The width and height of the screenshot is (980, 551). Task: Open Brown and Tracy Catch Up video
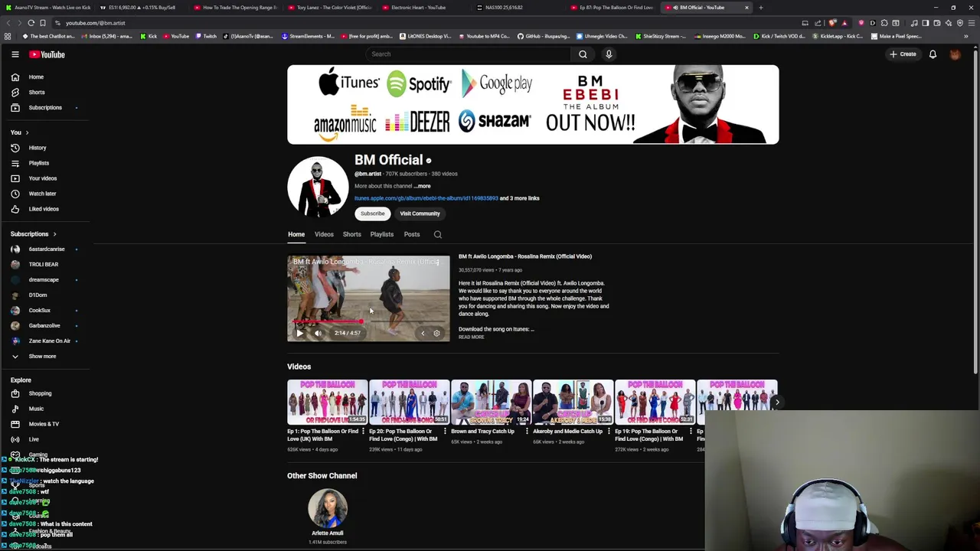pyautogui.click(x=491, y=403)
